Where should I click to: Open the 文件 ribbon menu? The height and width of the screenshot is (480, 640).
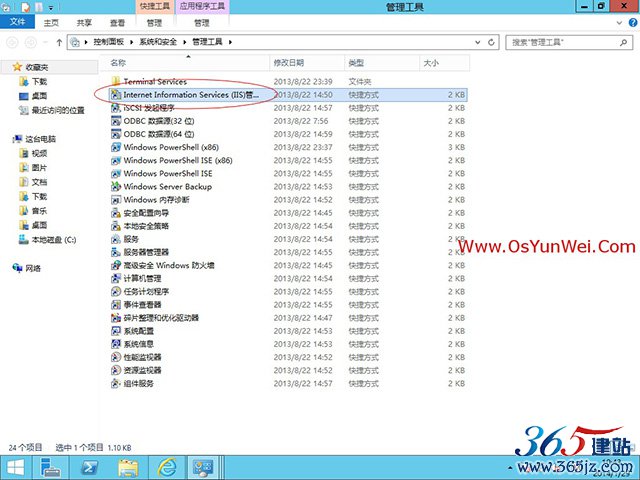click(x=17, y=22)
